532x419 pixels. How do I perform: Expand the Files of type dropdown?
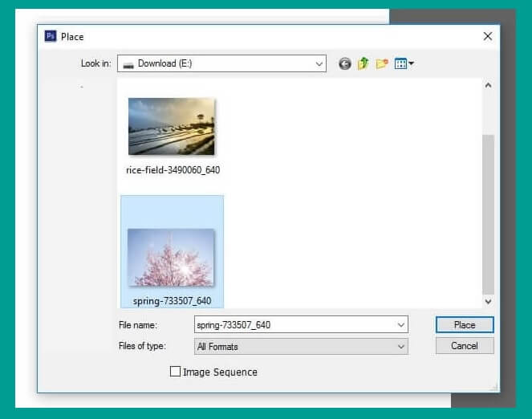[400, 347]
